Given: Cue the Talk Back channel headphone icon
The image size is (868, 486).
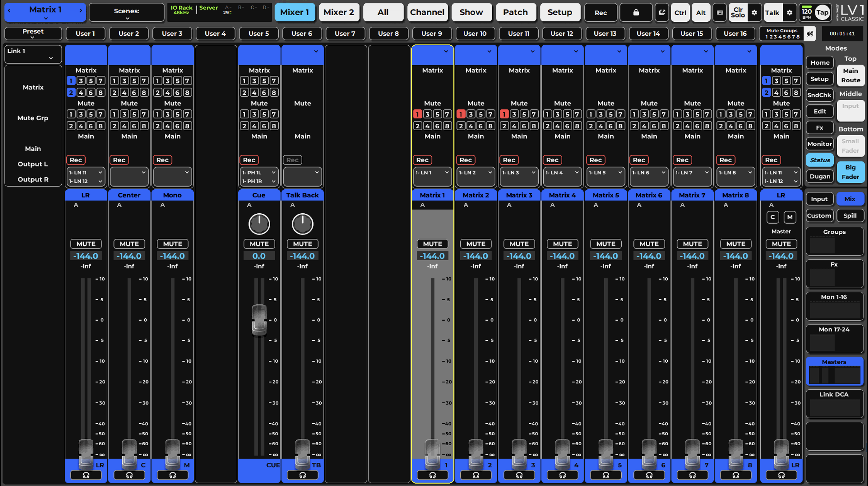Looking at the screenshot, I should 302,475.
